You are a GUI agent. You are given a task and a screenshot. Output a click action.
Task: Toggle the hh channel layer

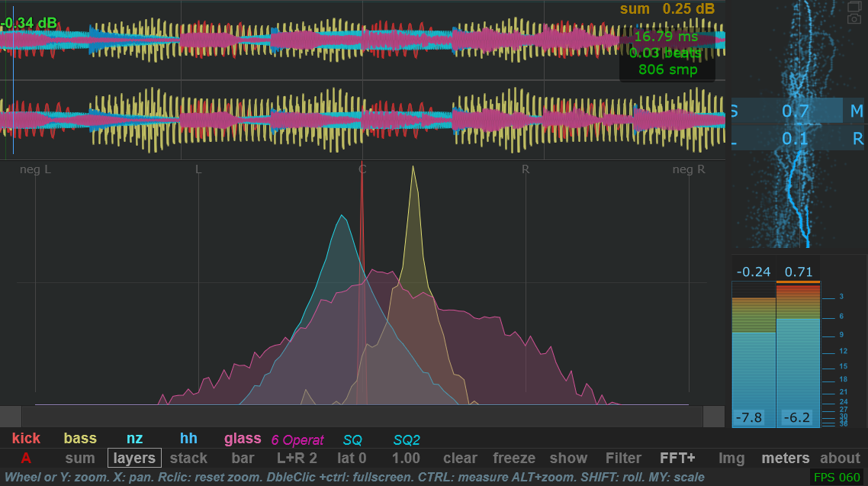coord(188,439)
